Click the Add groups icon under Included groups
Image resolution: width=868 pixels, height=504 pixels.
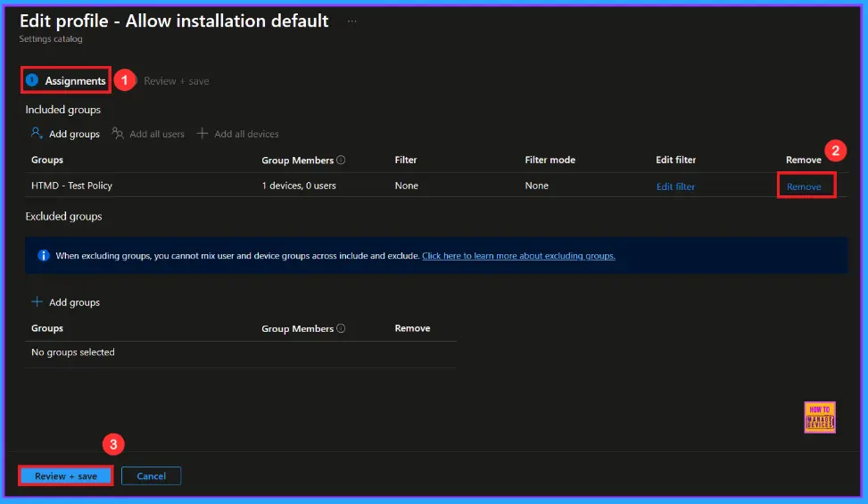[x=37, y=133]
